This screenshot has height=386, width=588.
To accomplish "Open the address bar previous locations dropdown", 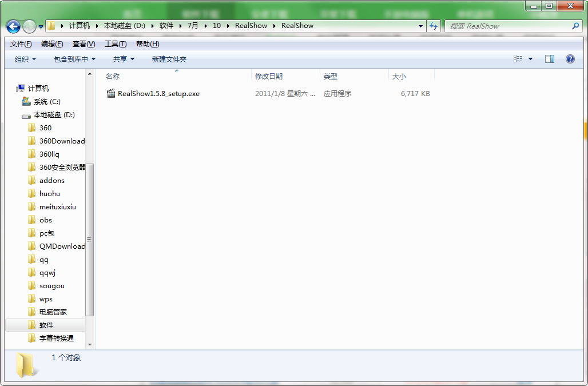I will (420, 26).
